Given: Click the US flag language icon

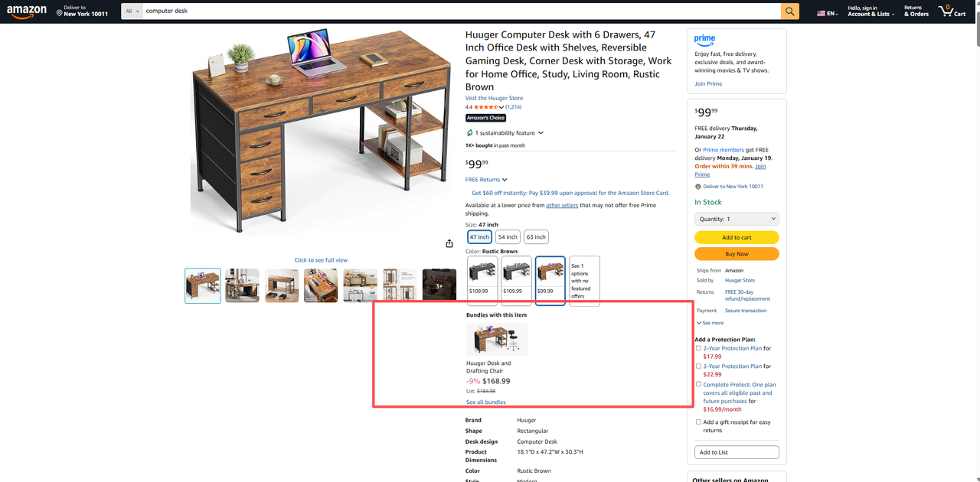Looking at the screenshot, I should click(x=822, y=14).
